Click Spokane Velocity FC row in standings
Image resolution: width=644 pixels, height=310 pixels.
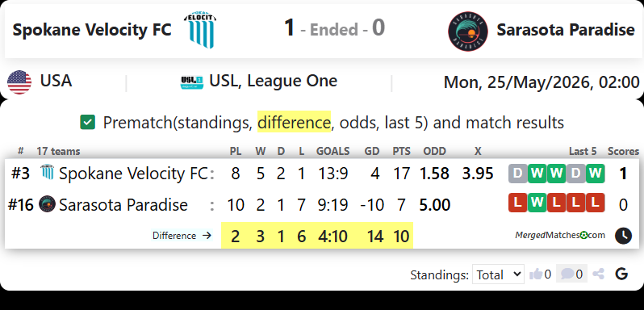(321, 174)
